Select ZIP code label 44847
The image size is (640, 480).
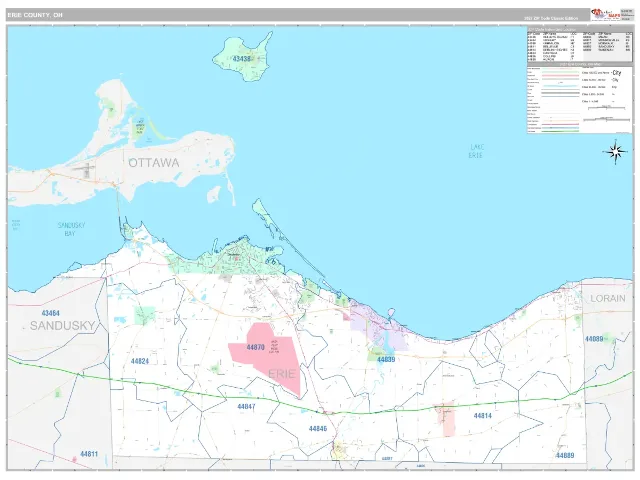click(246, 407)
